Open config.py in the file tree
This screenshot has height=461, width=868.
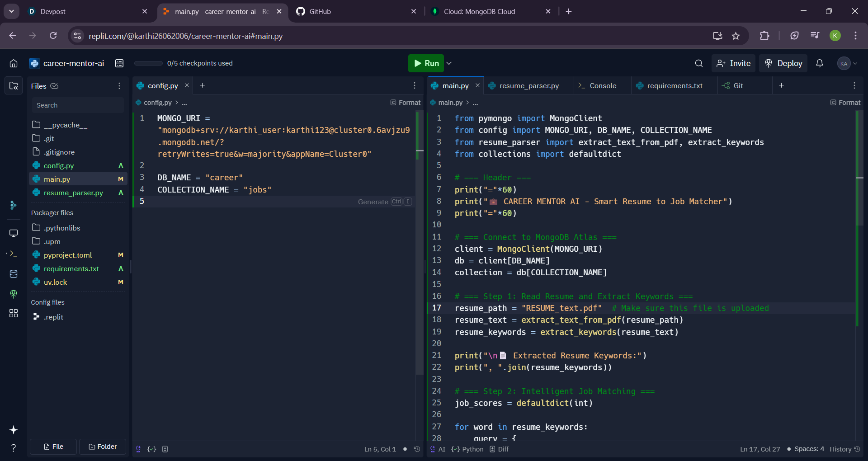pyautogui.click(x=78, y=165)
